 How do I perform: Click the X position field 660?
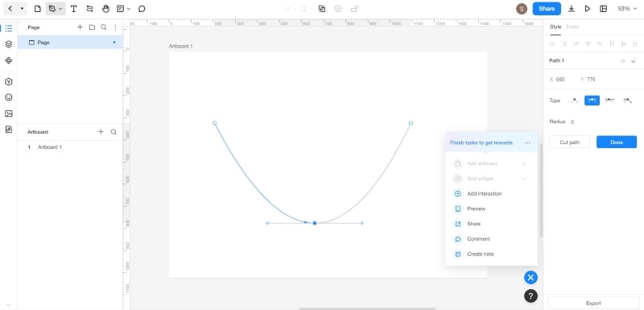pos(560,79)
